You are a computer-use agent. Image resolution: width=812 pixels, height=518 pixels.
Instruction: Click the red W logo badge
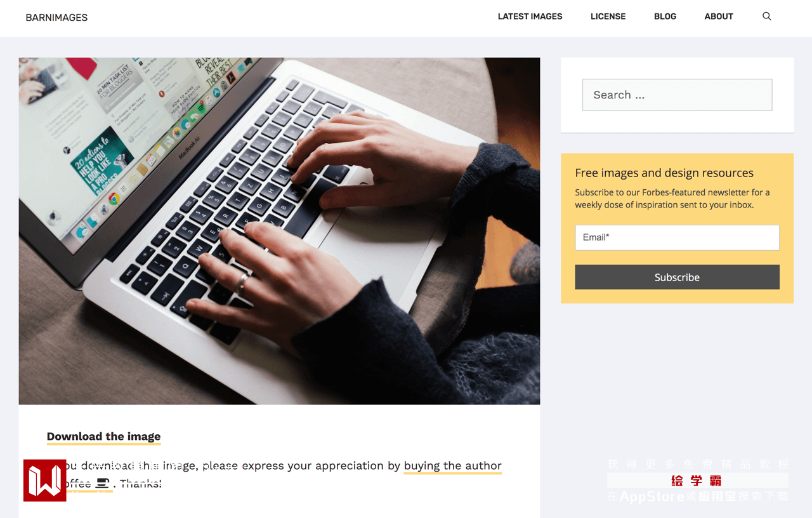pos(45,481)
